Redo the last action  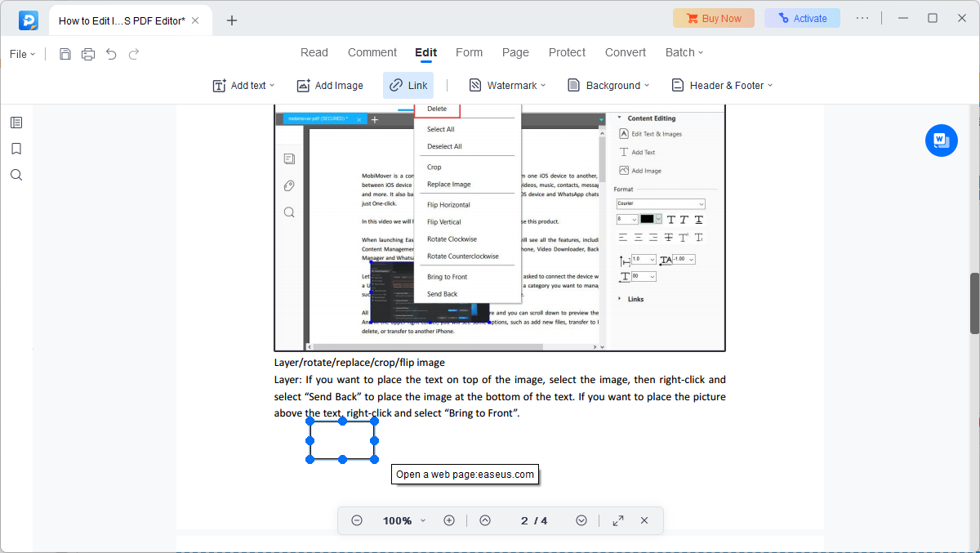coord(134,54)
